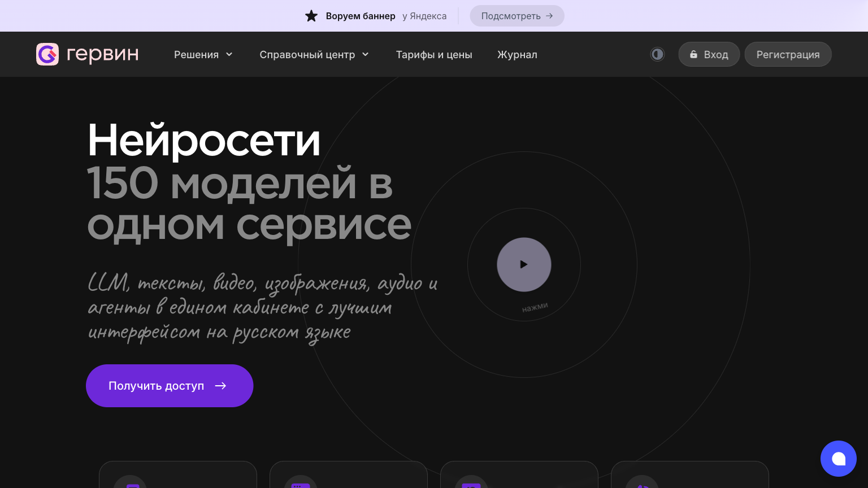The image size is (868, 488).
Task: Click the arrow on Получить доступ button
Action: click(x=221, y=386)
